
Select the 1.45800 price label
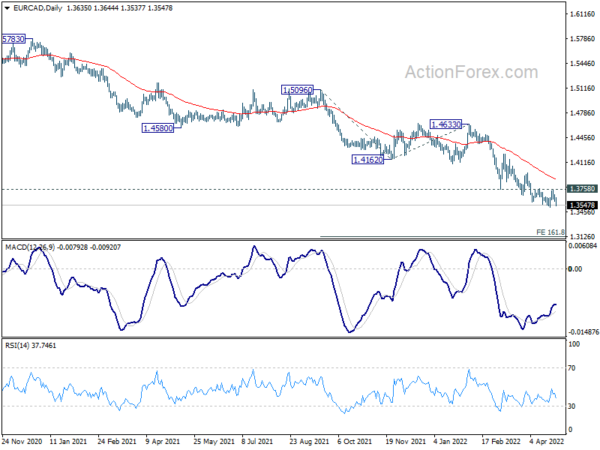tap(158, 128)
